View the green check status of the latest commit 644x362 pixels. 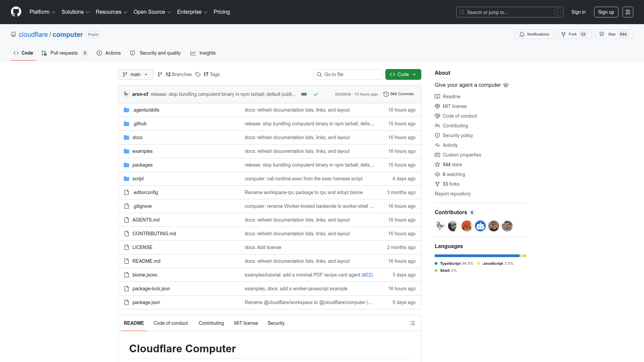[x=316, y=94]
